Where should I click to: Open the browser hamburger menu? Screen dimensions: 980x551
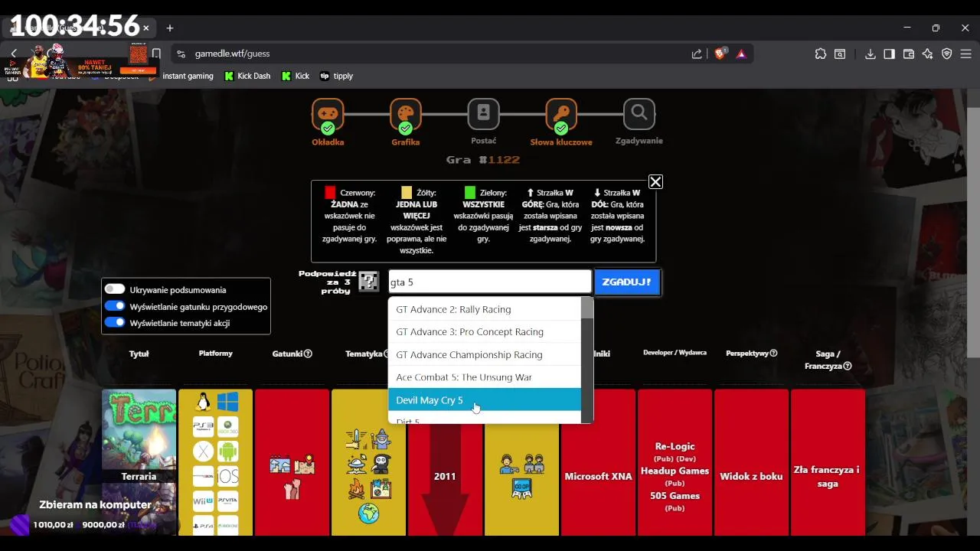966,54
